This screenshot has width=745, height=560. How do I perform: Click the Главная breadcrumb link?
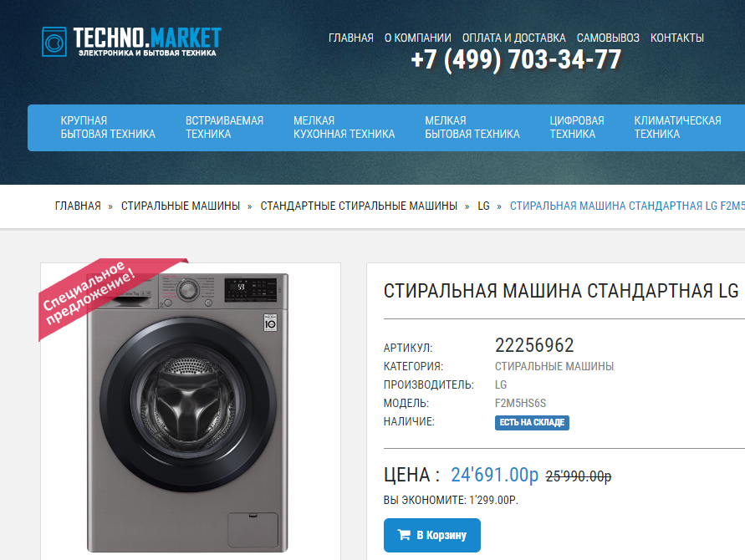coord(78,206)
